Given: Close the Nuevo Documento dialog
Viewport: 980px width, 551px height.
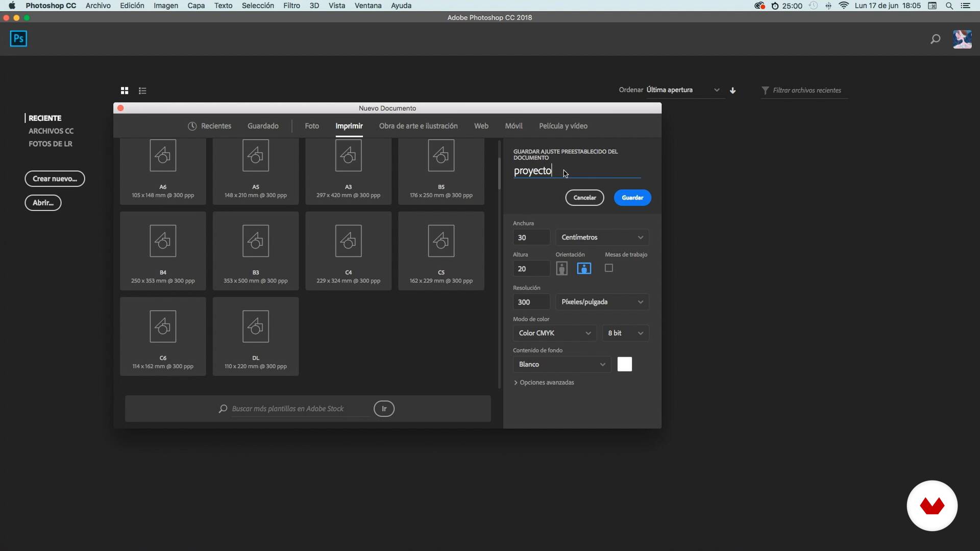Looking at the screenshot, I should click(x=120, y=108).
